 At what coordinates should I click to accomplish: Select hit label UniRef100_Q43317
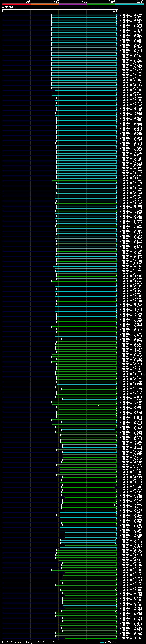131,249
